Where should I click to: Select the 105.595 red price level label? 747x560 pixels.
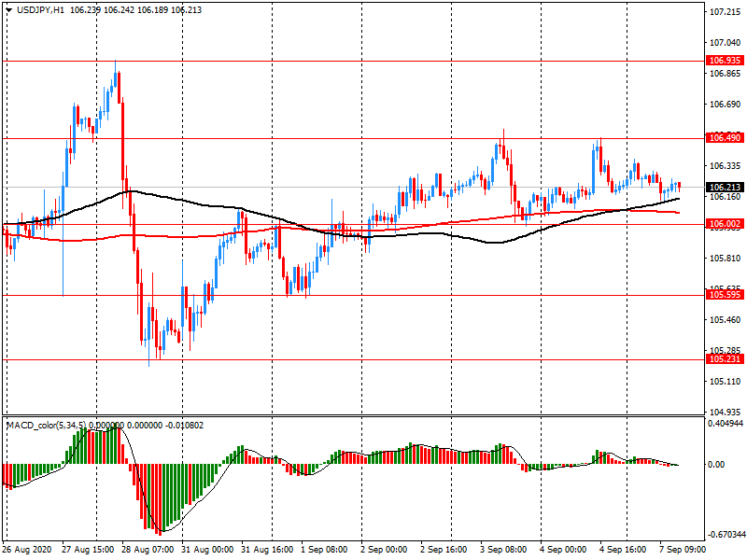pos(724,295)
